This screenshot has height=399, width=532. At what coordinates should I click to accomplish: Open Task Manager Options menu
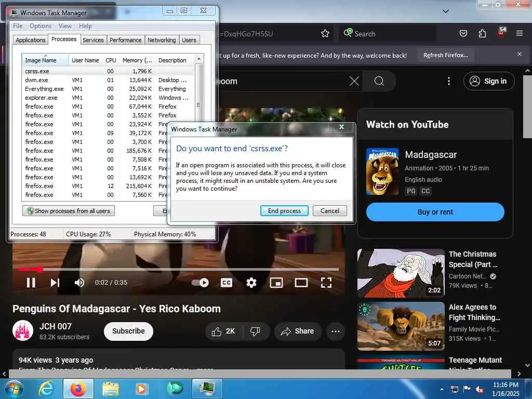click(41, 26)
